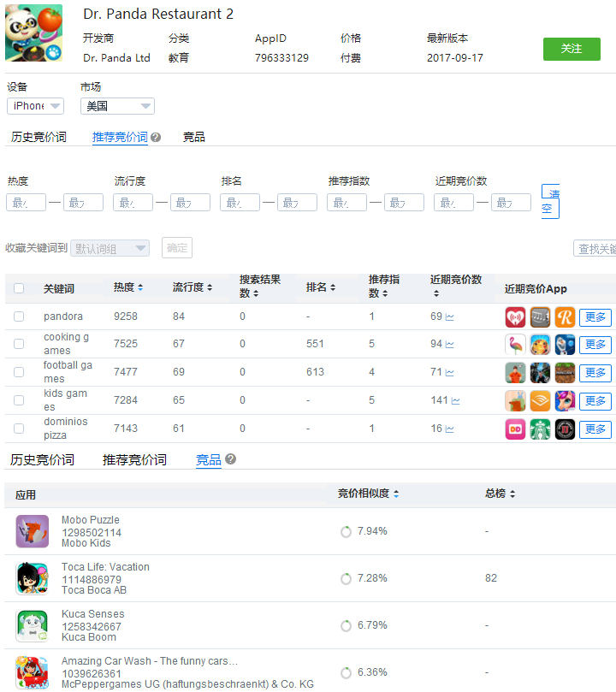Click the help icon next to lower 竞品 tab
This screenshot has height=692, width=616.
click(230, 459)
